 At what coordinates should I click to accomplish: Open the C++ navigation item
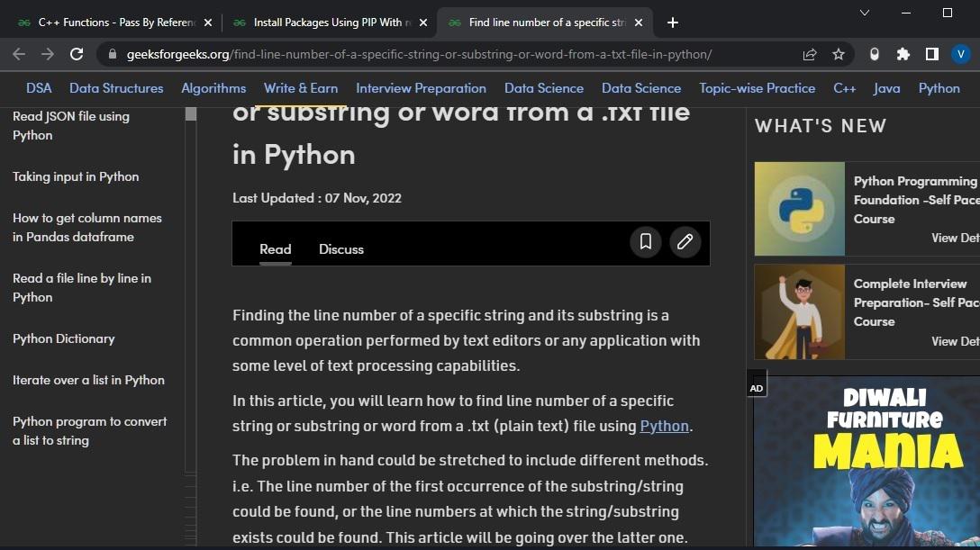844,88
